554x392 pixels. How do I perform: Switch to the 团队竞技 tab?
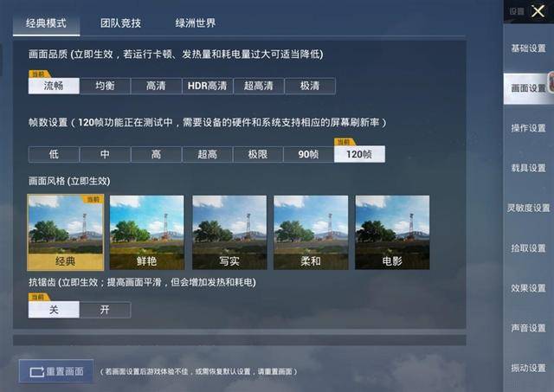[120, 23]
